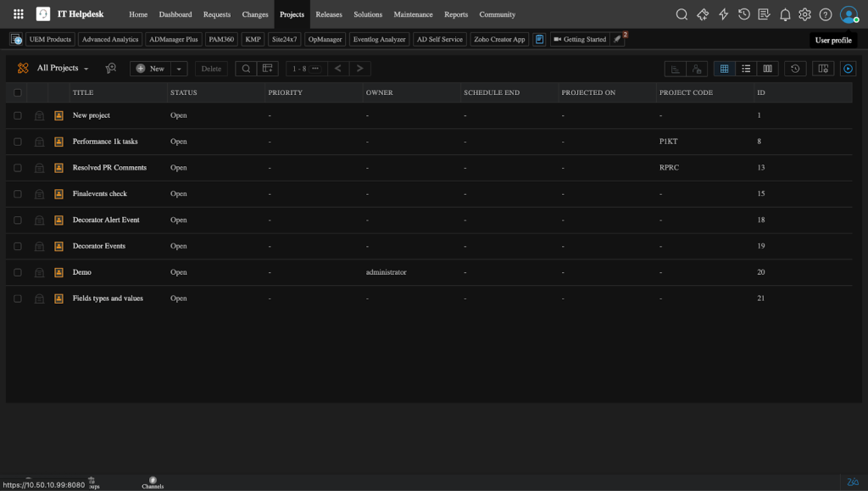Click owner cell administrator

coord(386,272)
